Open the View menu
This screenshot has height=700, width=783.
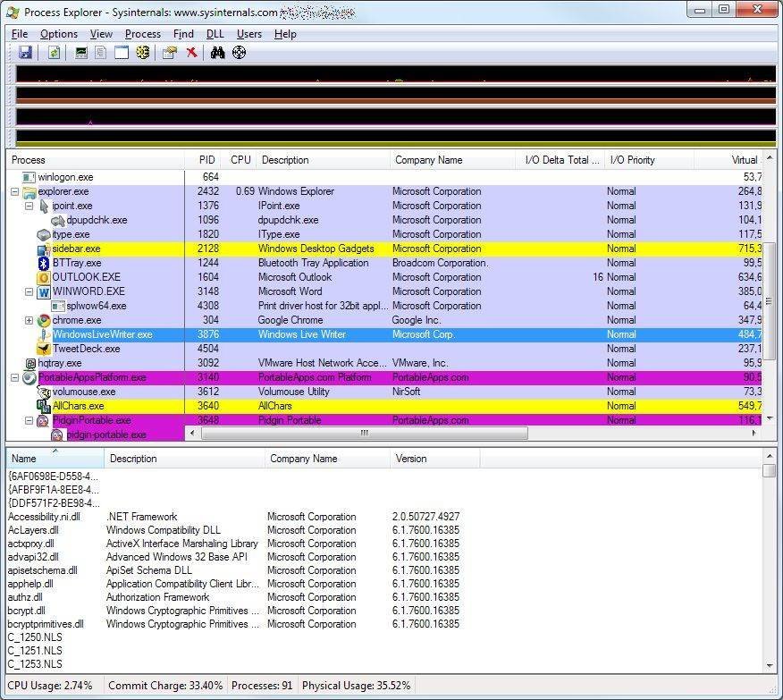101,34
